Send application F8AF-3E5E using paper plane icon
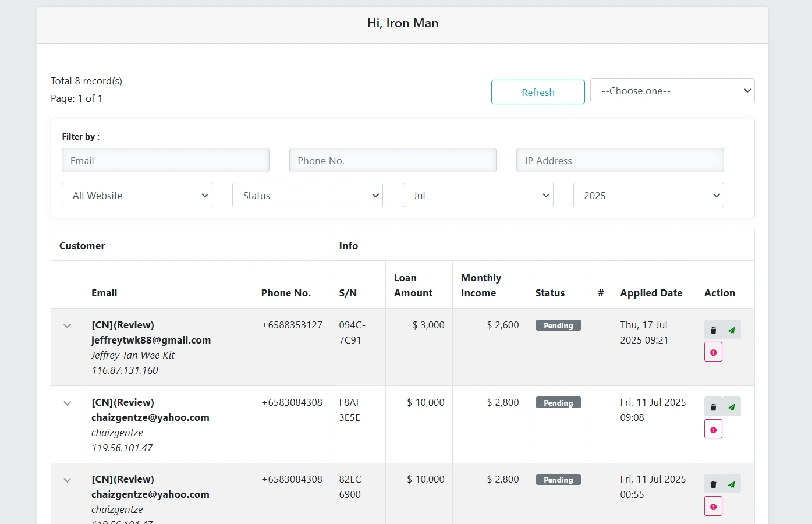 [732, 407]
